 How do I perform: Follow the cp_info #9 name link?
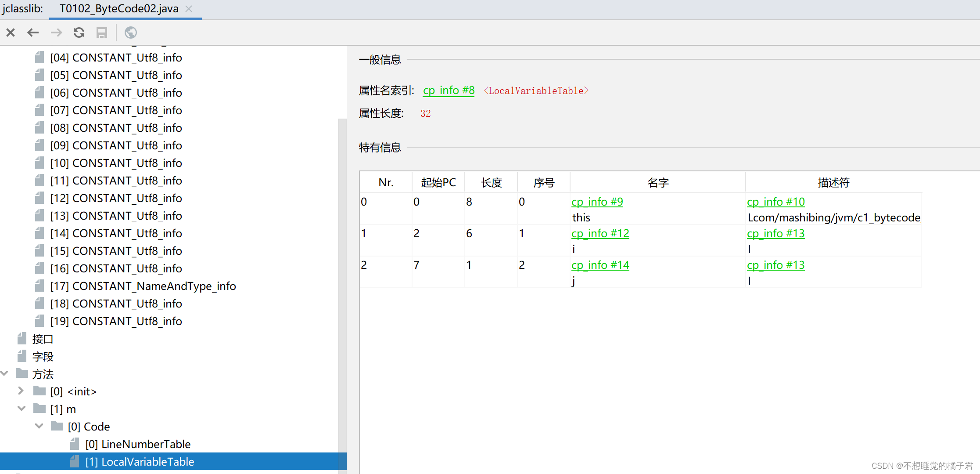click(597, 202)
